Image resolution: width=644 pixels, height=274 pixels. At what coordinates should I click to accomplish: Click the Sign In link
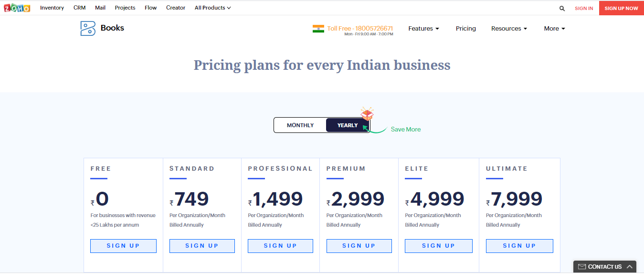click(584, 8)
